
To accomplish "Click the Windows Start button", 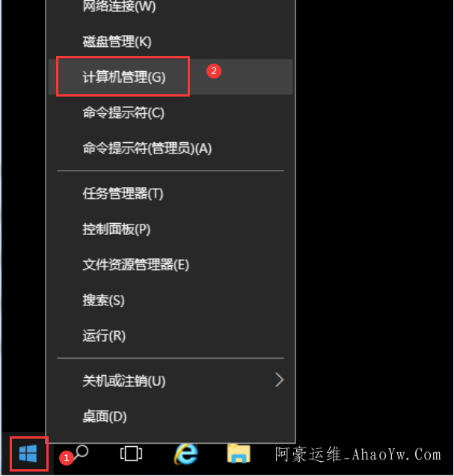I will point(28,454).
